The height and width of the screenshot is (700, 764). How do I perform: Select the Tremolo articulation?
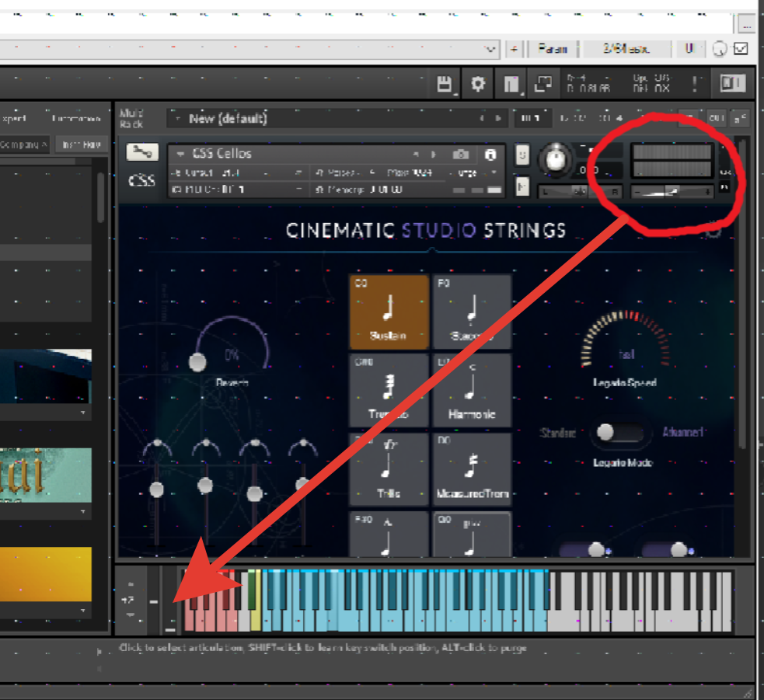(x=389, y=391)
